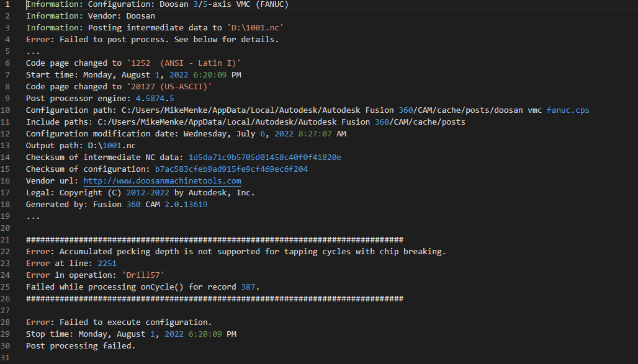This screenshot has width=638, height=364.
Task: Click the record number 387
Action: pyautogui.click(x=248, y=287)
